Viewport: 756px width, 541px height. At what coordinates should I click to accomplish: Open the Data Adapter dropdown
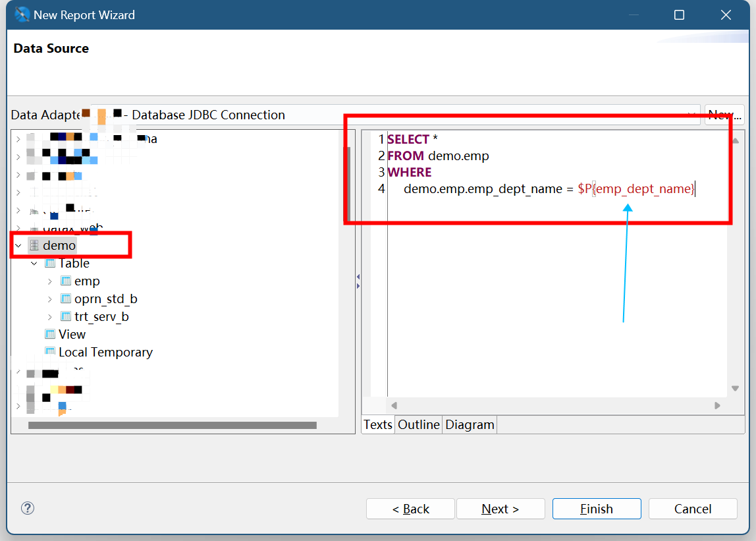(691, 115)
